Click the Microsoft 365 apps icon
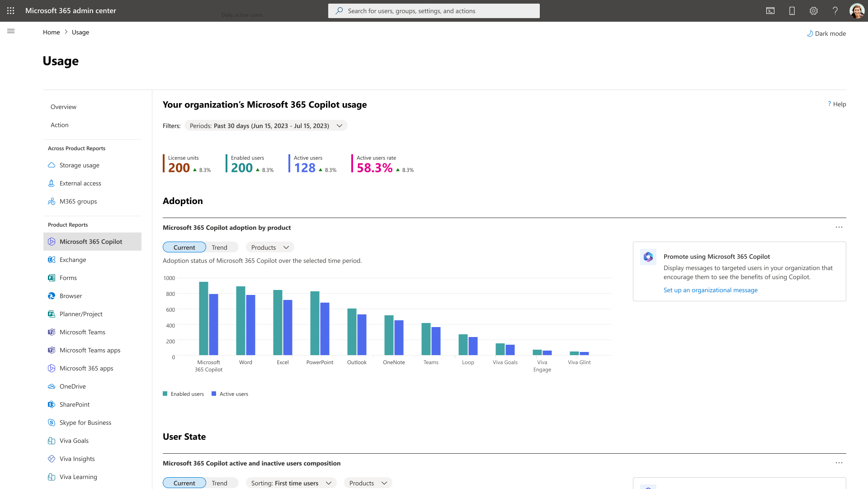 pos(52,368)
